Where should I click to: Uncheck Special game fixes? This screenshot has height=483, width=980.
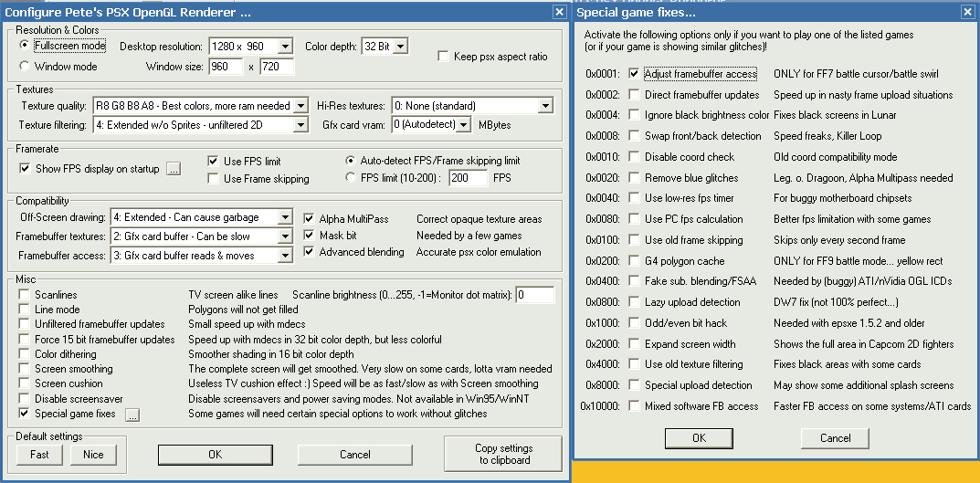(25, 413)
